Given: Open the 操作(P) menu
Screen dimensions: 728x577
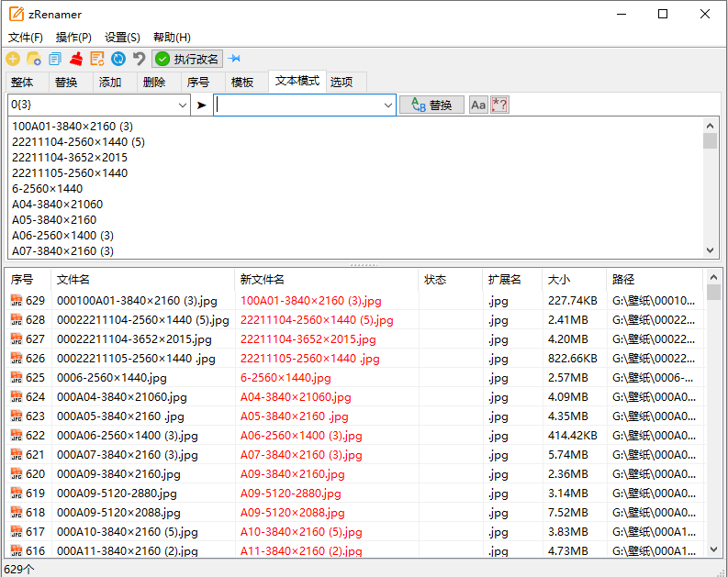Looking at the screenshot, I should pyautogui.click(x=73, y=37).
